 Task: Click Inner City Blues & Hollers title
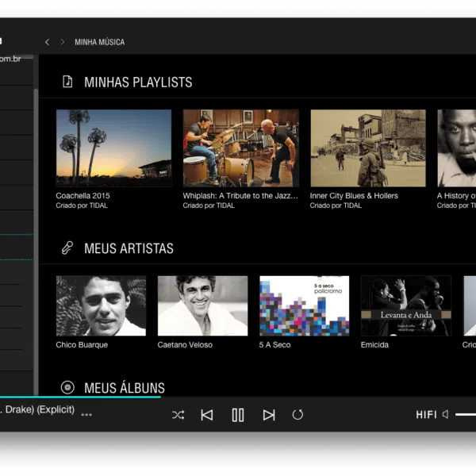(x=354, y=196)
